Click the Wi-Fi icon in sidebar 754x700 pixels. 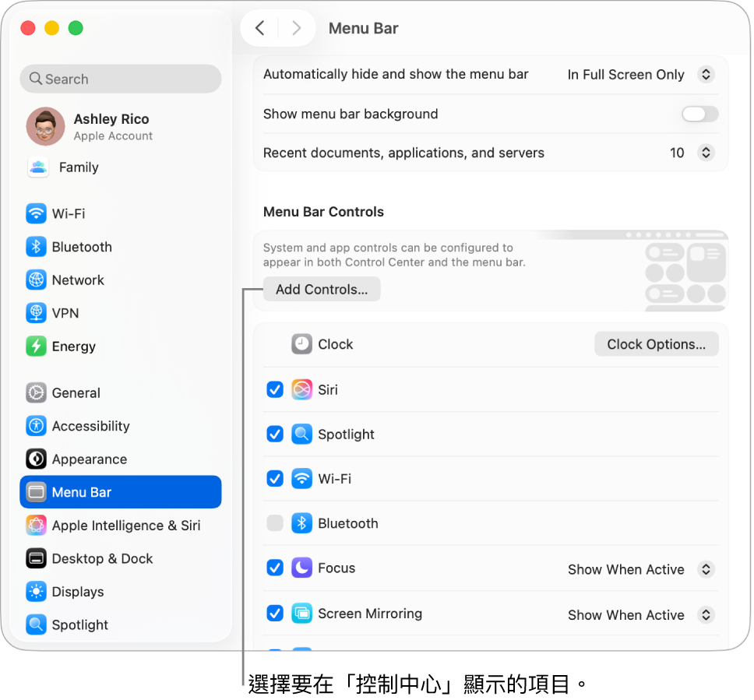point(36,213)
